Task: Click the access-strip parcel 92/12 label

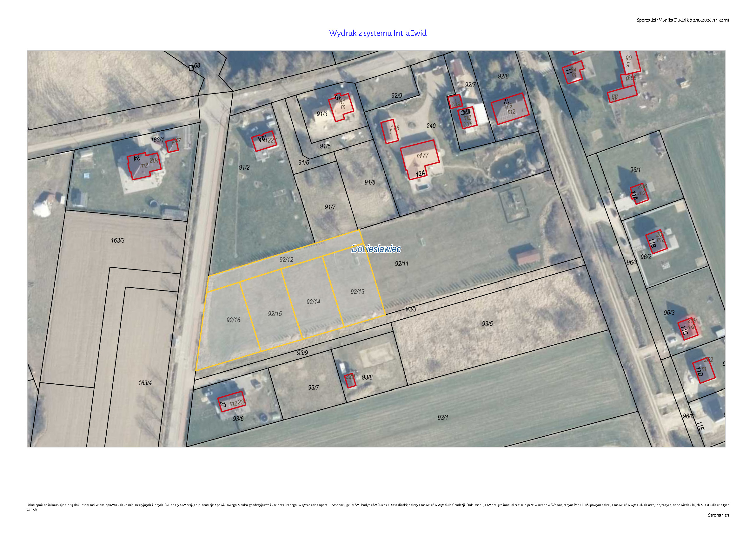Action: 286,260
